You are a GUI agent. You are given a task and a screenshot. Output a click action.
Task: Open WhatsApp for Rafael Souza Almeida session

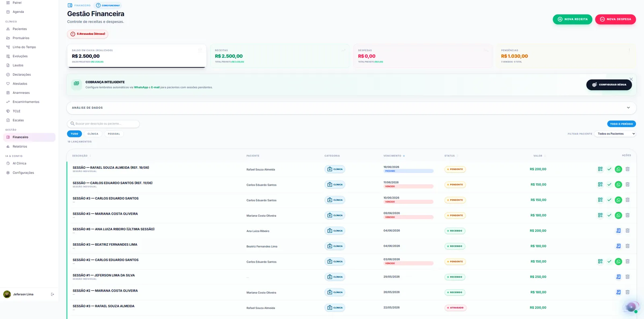coord(618,169)
